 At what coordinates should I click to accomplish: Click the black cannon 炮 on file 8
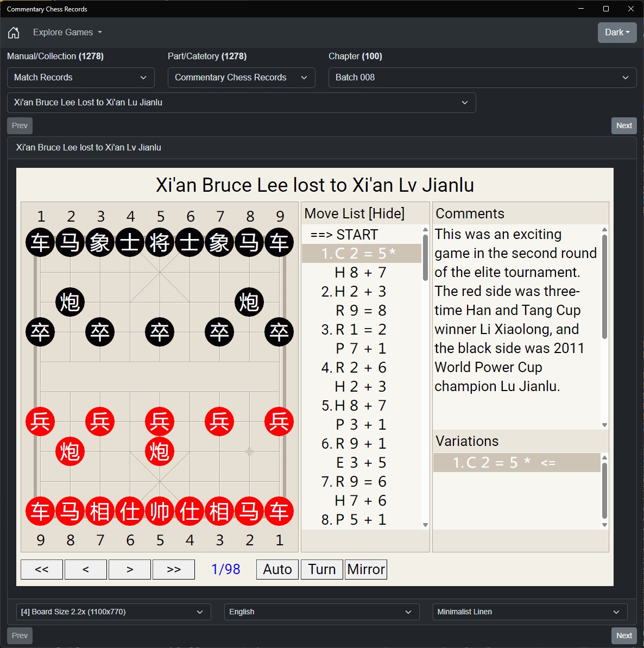click(249, 302)
